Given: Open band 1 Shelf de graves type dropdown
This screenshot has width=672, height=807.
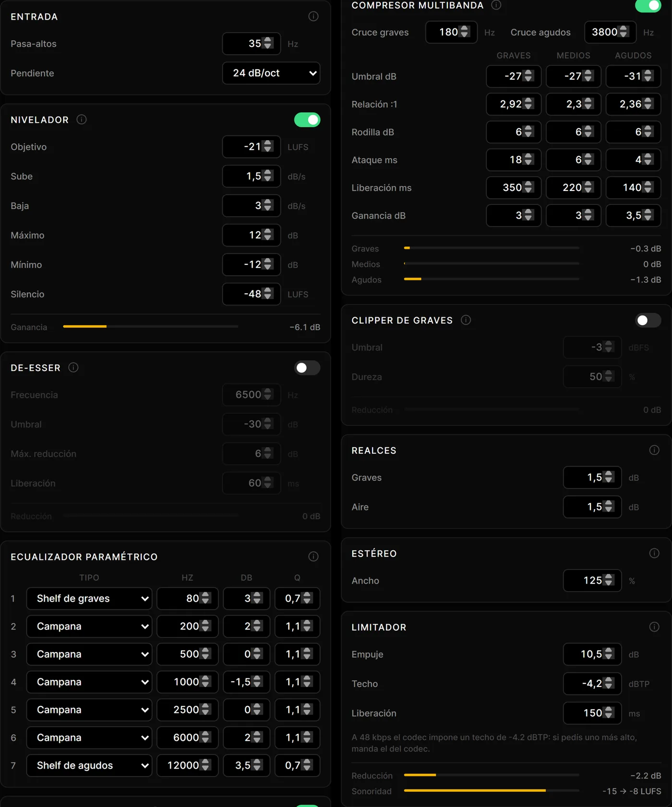Looking at the screenshot, I should pyautogui.click(x=89, y=599).
